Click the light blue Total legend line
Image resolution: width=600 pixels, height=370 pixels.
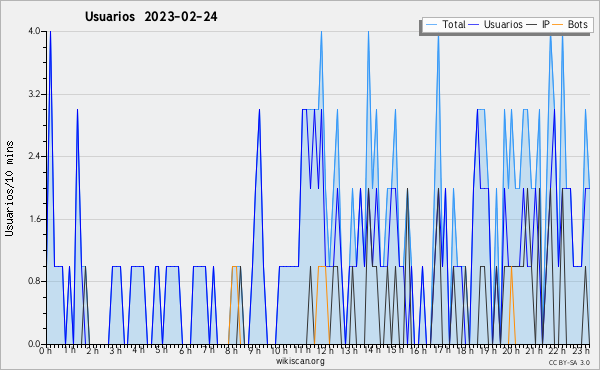pyautogui.click(x=431, y=24)
